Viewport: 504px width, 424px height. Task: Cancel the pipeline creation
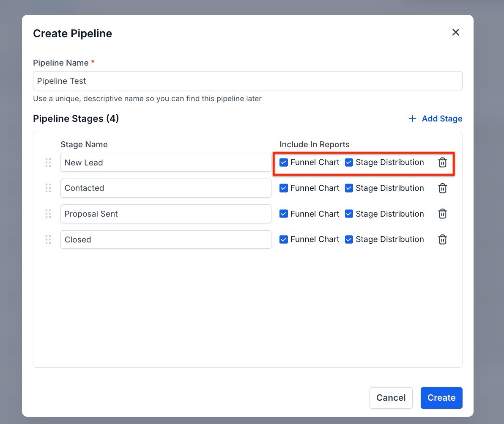391,398
